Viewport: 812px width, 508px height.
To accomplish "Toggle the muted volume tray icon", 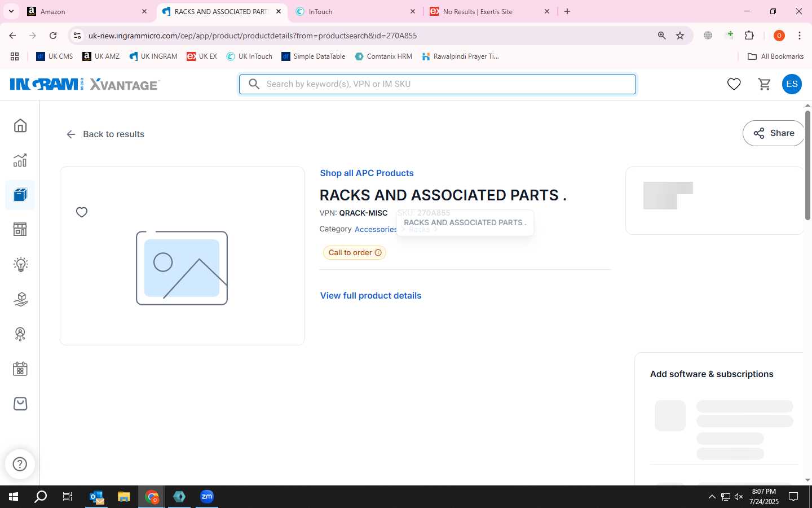I will coord(739,497).
